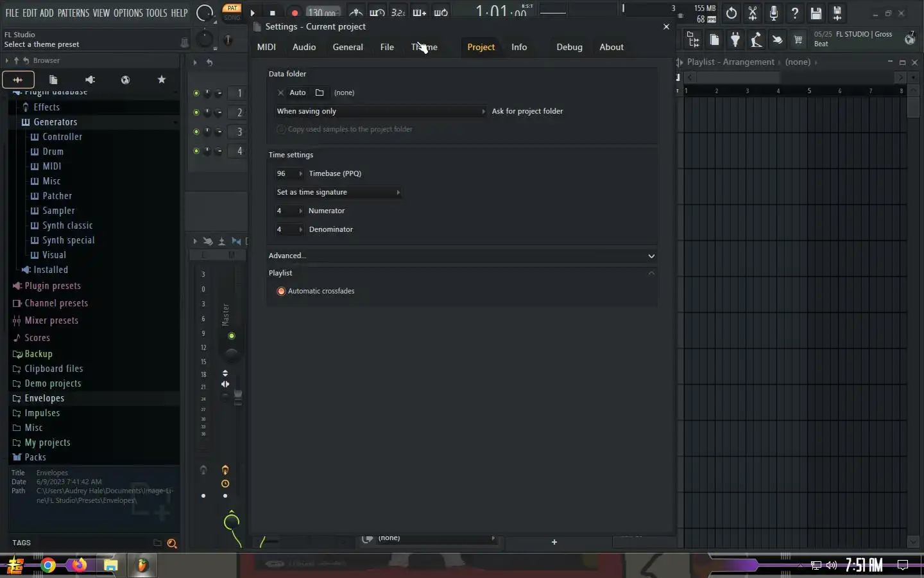Viewport: 924px width, 578px height.
Task: Open File Explorer from the taskbar
Action: (110, 565)
